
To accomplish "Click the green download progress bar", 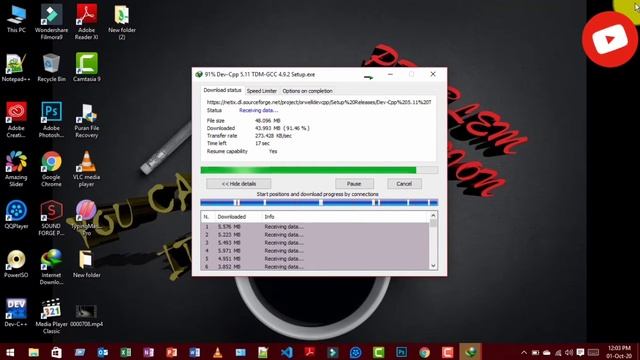I will click(319, 170).
